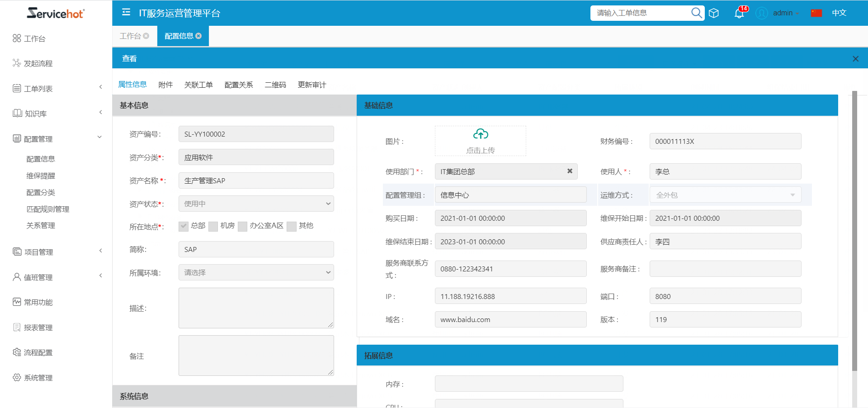The width and height of the screenshot is (868, 408).
Task: Switch to the 工作台 tab at the top
Action: [130, 36]
